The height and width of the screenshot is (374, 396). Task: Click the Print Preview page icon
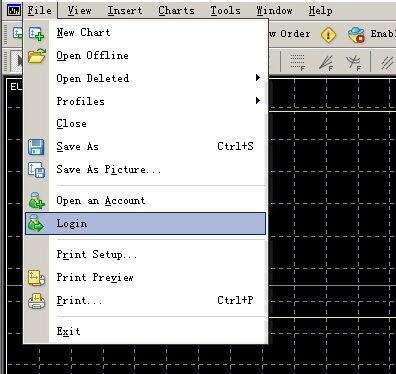(x=36, y=278)
